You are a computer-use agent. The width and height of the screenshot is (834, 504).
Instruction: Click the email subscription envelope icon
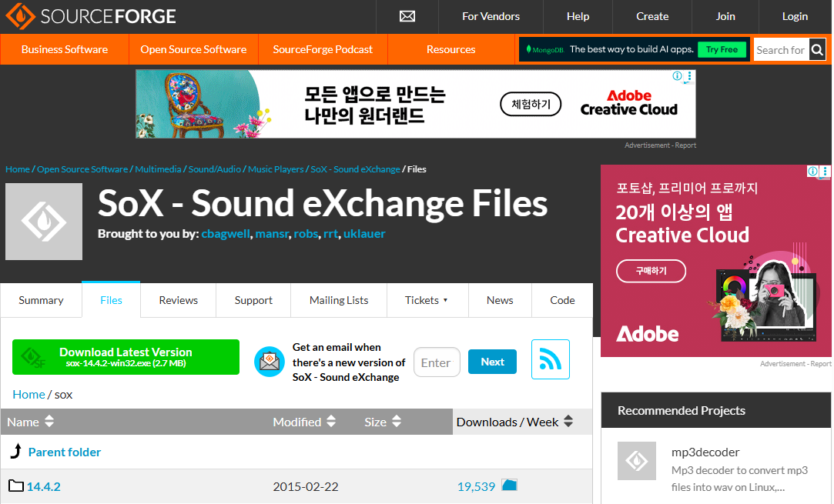click(x=269, y=362)
